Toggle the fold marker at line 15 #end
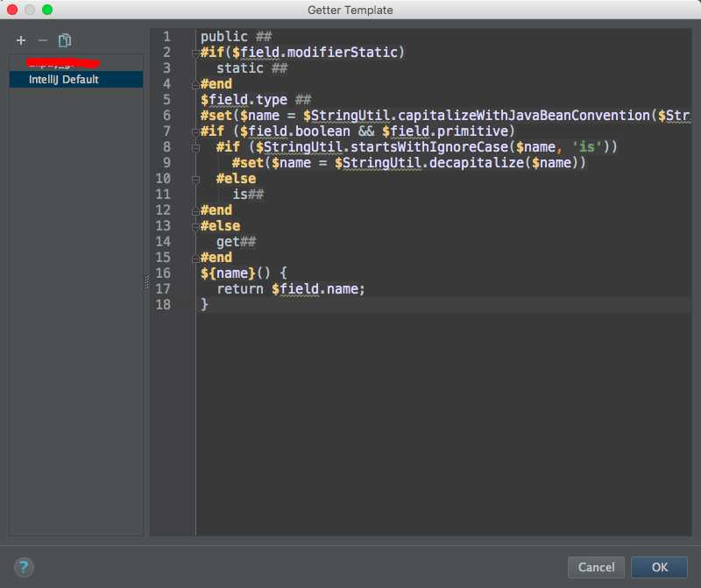 pos(195,258)
